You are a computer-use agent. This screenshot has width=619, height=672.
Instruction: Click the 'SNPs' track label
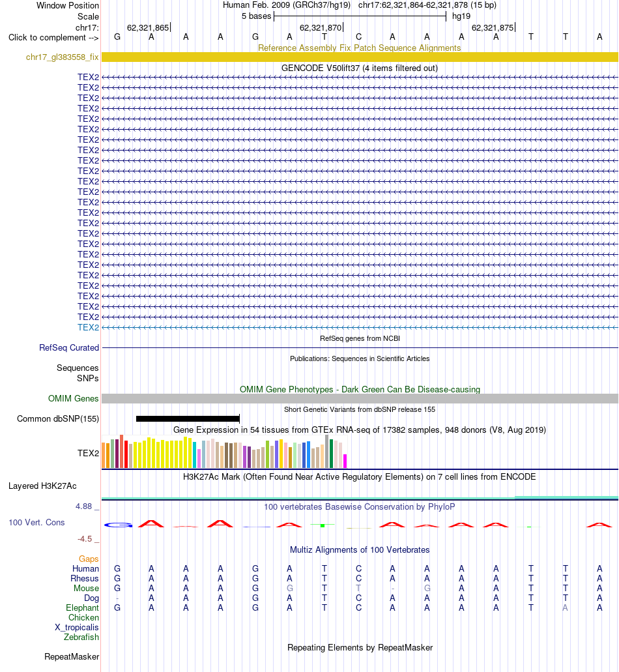pos(88,379)
